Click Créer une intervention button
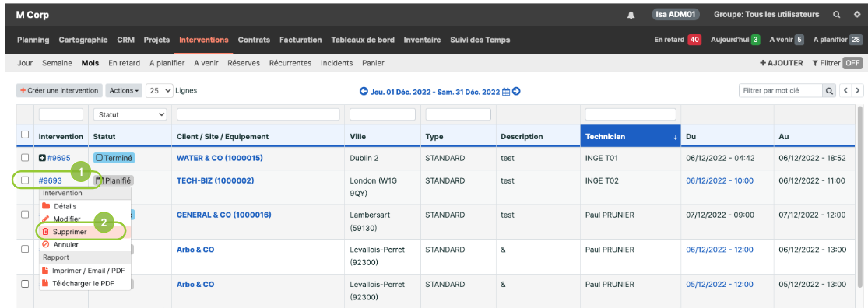Viewport: 868px width, 308px height. point(59,91)
